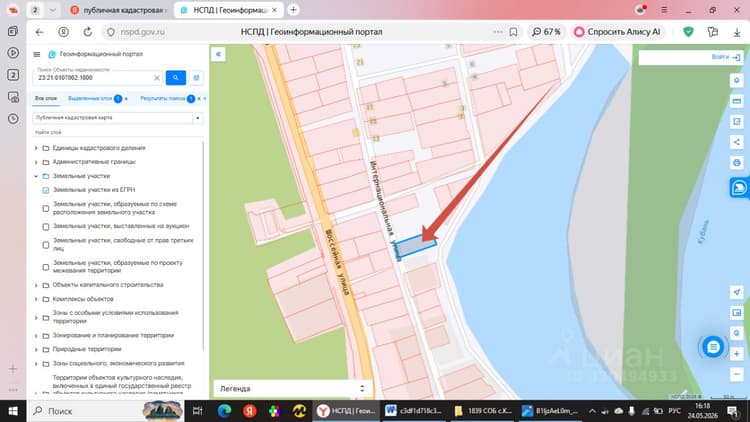Click the print map icon
Screen dimensions: 750x422
point(737,163)
